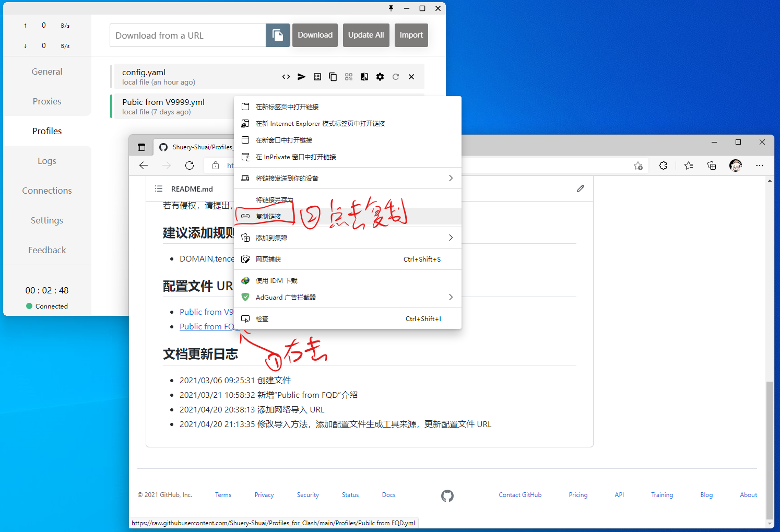The width and height of the screenshot is (780, 532).
Task: Expand 'Add to Collections' submenu arrow
Action: click(x=451, y=238)
